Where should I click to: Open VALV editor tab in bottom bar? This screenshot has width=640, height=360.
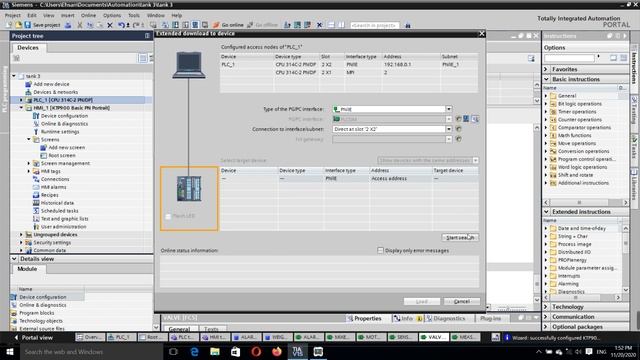coord(433,337)
